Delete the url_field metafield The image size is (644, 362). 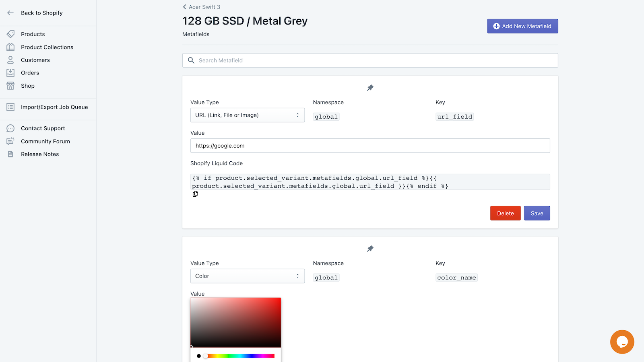point(505,213)
